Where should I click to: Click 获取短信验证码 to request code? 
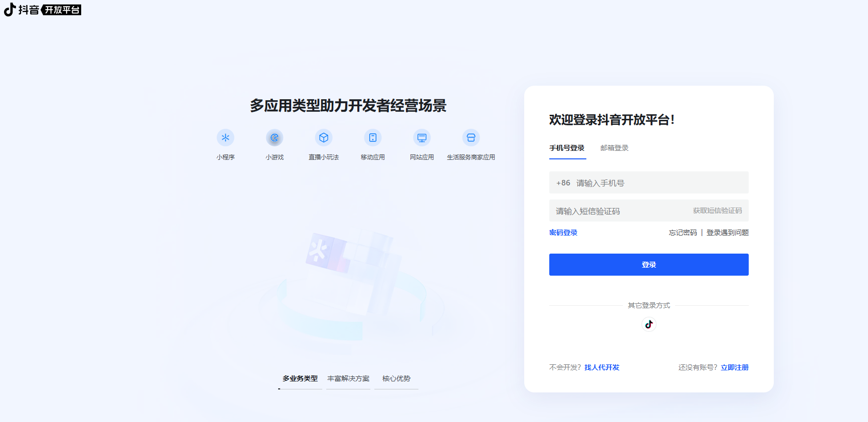coord(717,210)
